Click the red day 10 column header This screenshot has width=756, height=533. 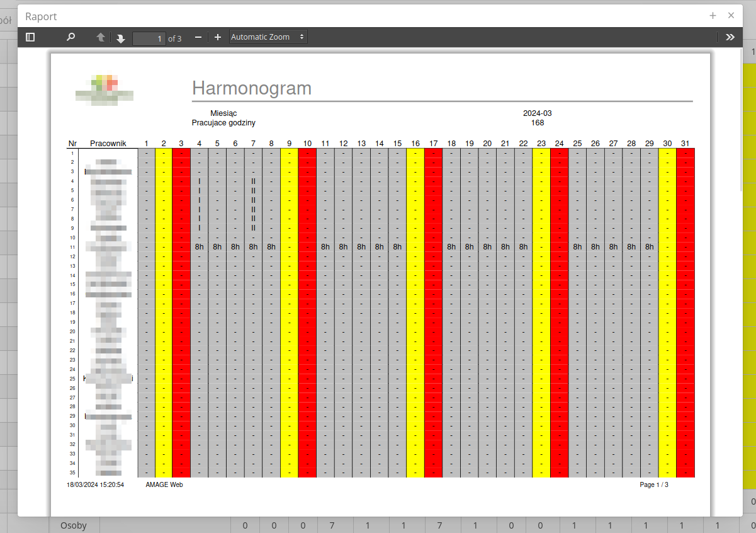307,144
